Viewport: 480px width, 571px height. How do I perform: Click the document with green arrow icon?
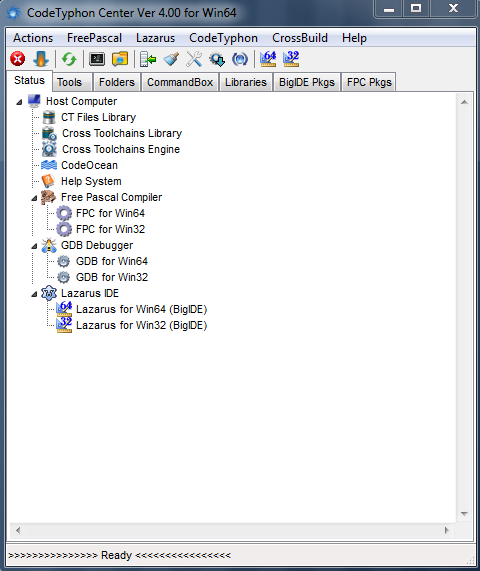[148, 59]
